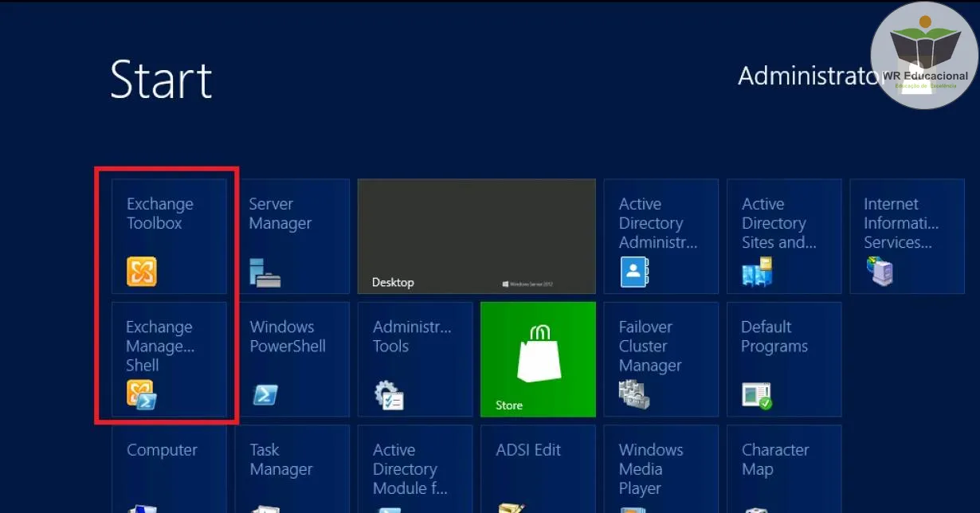Launch Exchange Management Shell tile

(169, 358)
